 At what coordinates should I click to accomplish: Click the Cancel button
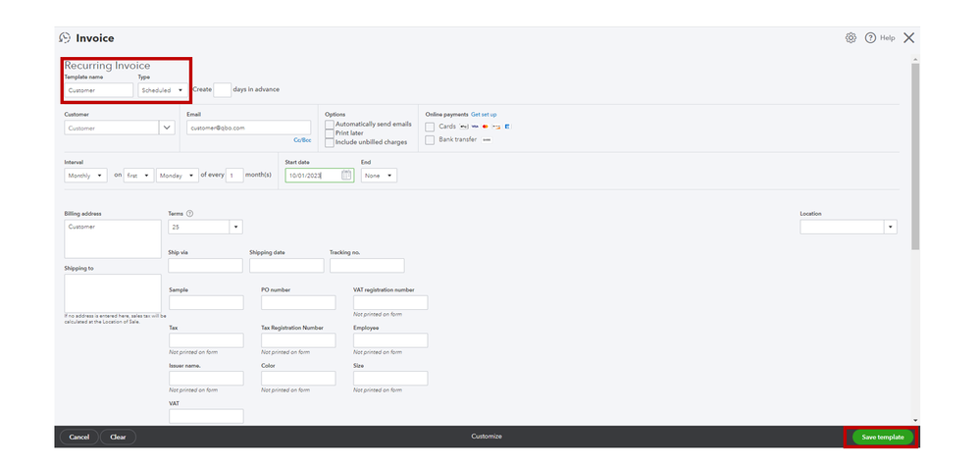pyautogui.click(x=79, y=437)
